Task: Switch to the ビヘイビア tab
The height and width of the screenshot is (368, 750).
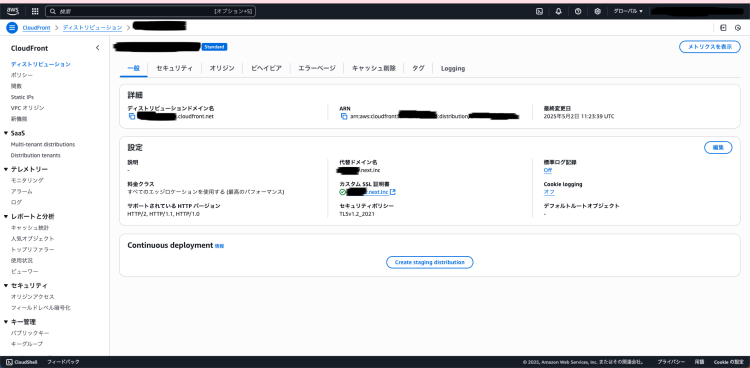Action: coord(266,68)
